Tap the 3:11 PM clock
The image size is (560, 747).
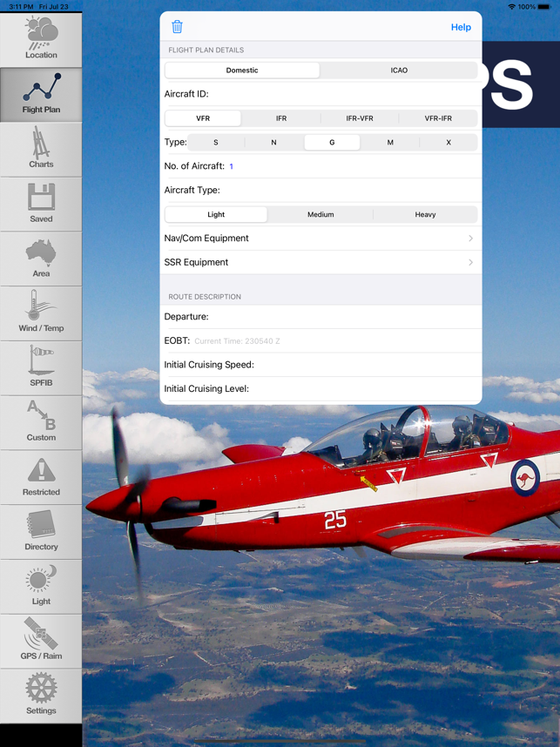click(21, 7)
